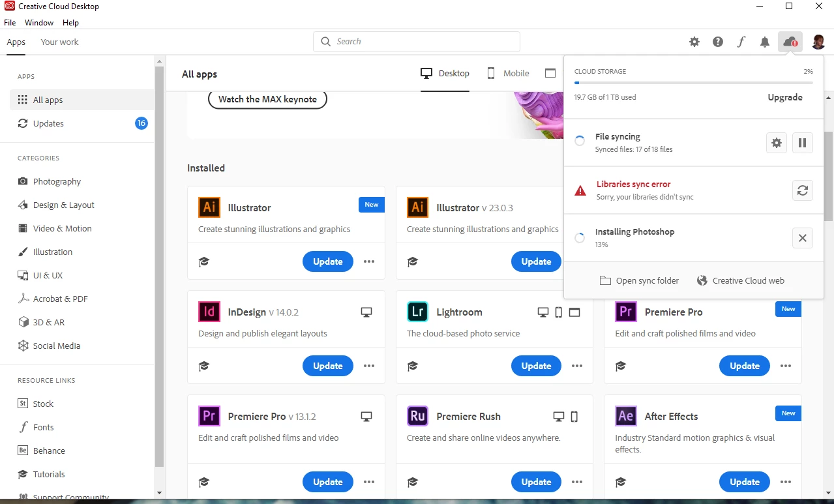Switch to the Mobile tab
This screenshot has width=834, height=504.
click(509, 74)
